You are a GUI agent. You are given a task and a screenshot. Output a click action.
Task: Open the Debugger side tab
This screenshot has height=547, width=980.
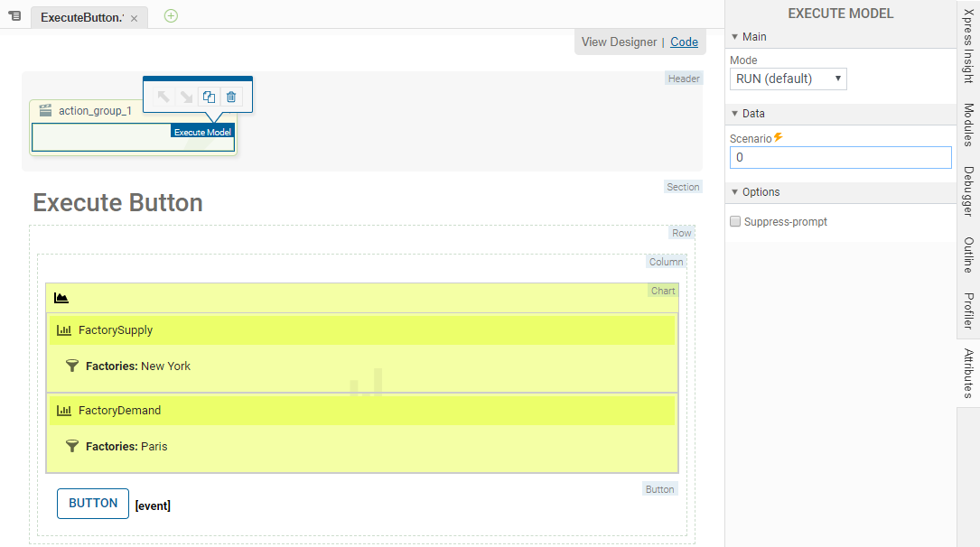tap(968, 190)
